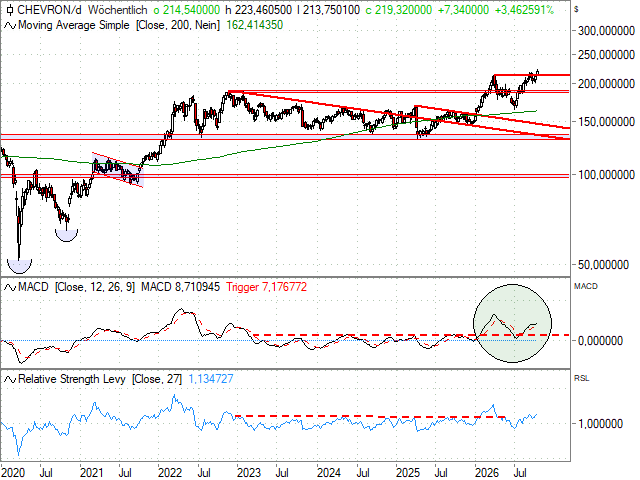The height and width of the screenshot is (480, 640).
Task: Click the low value 213,750100
Action: coord(329,10)
